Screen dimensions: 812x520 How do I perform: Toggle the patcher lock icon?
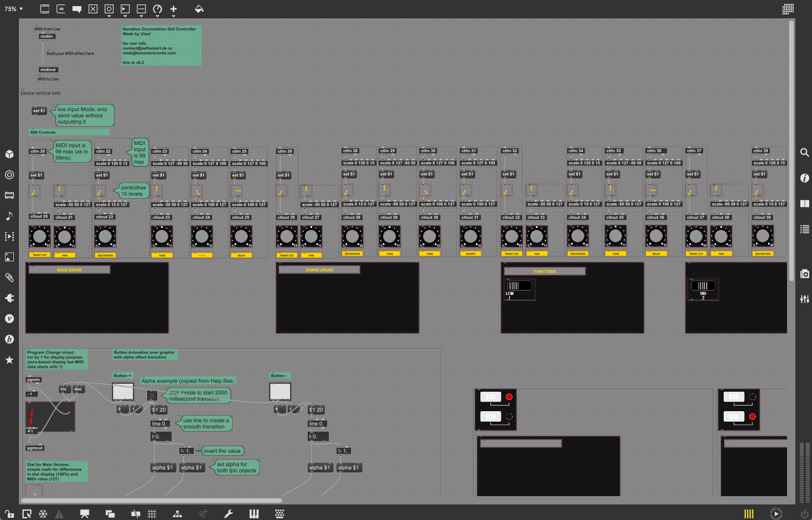point(9,514)
